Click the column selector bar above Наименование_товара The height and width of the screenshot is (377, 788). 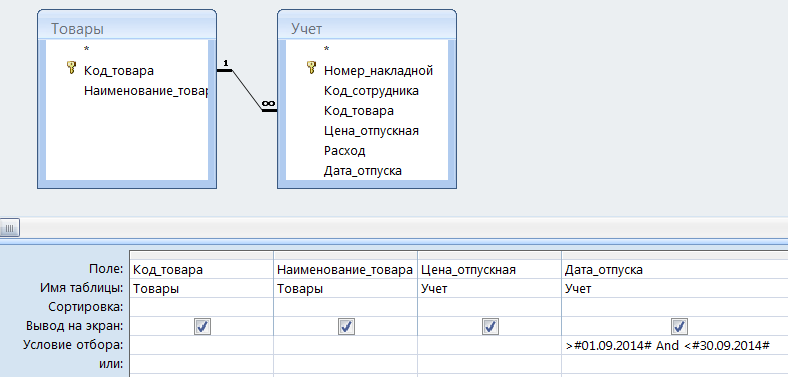point(346,255)
